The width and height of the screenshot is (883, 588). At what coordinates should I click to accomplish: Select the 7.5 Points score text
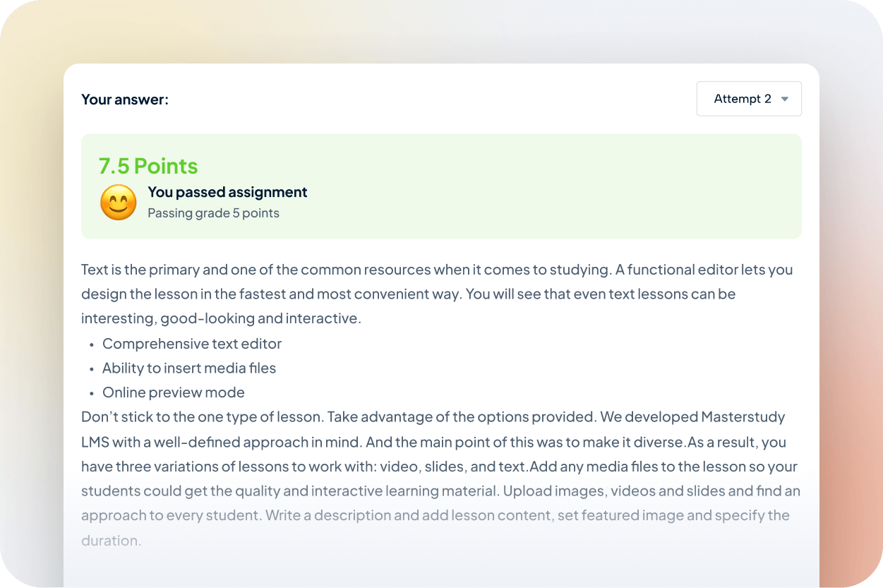[148, 166]
